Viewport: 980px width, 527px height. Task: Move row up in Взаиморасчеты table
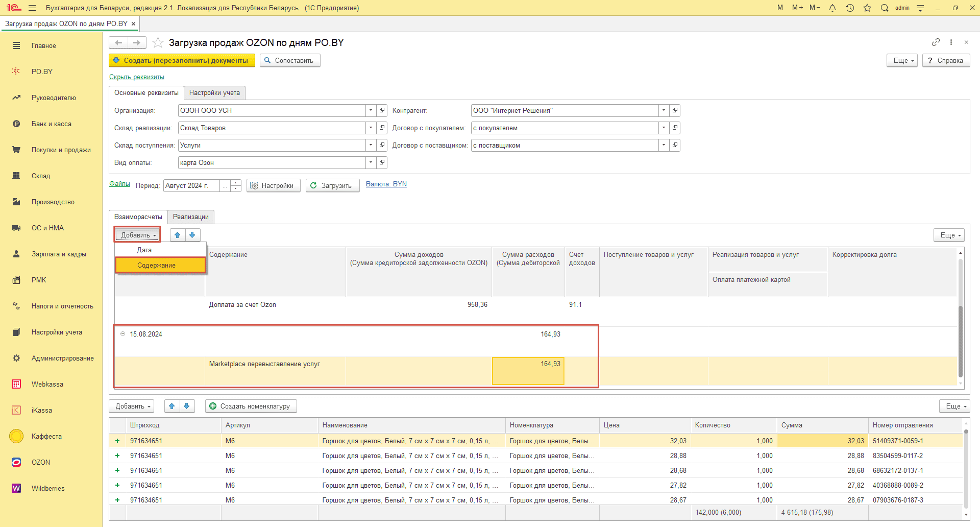coord(177,235)
